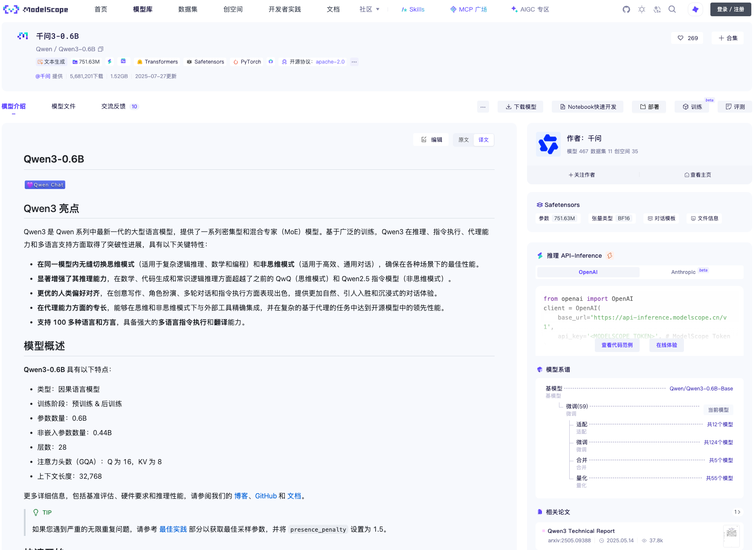The height and width of the screenshot is (550, 756).
Task: Open search with magnifier icon
Action: click(672, 9)
